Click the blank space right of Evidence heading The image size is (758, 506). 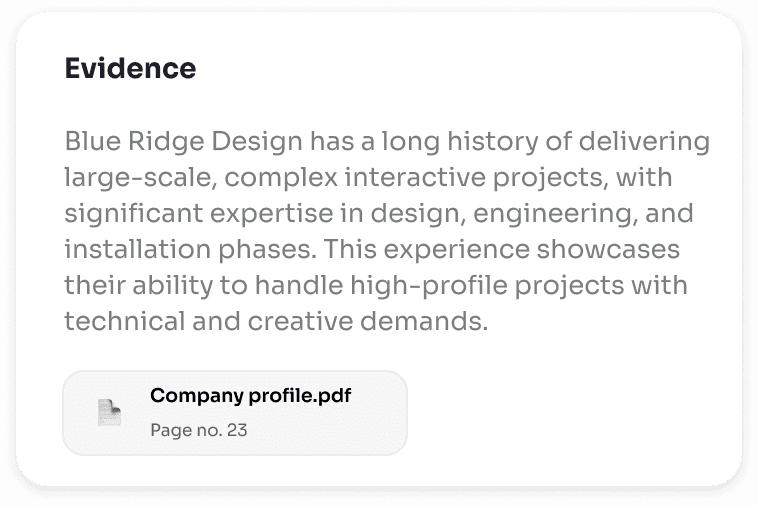pos(459,68)
